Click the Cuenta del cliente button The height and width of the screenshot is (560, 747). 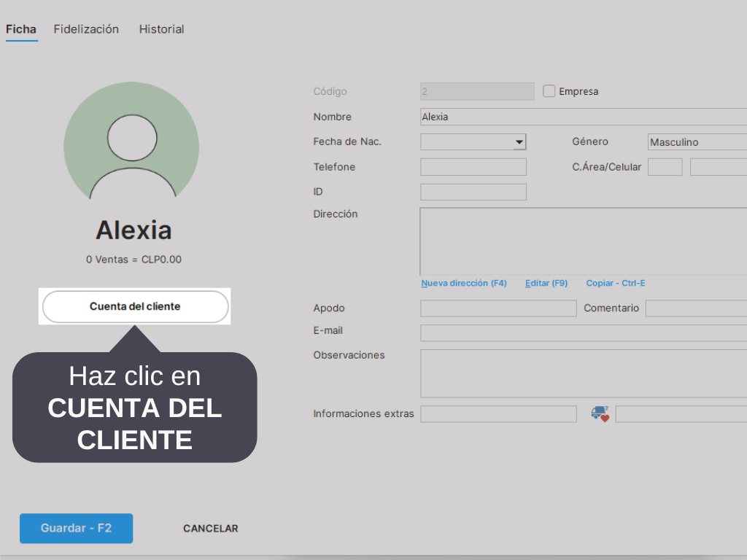(135, 307)
